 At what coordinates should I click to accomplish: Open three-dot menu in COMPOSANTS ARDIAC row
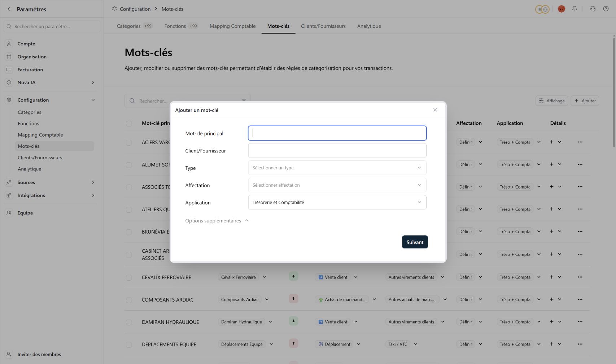pyautogui.click(x=580, y=299)
